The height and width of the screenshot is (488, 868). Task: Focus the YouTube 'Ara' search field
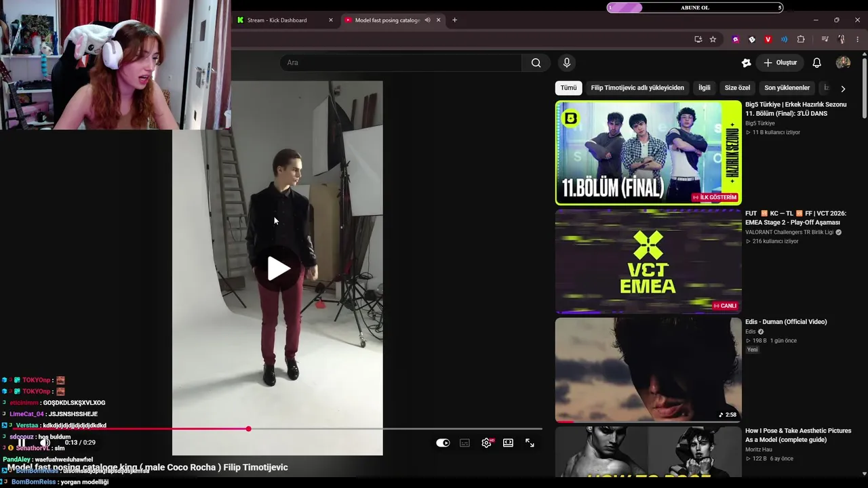coord(401,63)
